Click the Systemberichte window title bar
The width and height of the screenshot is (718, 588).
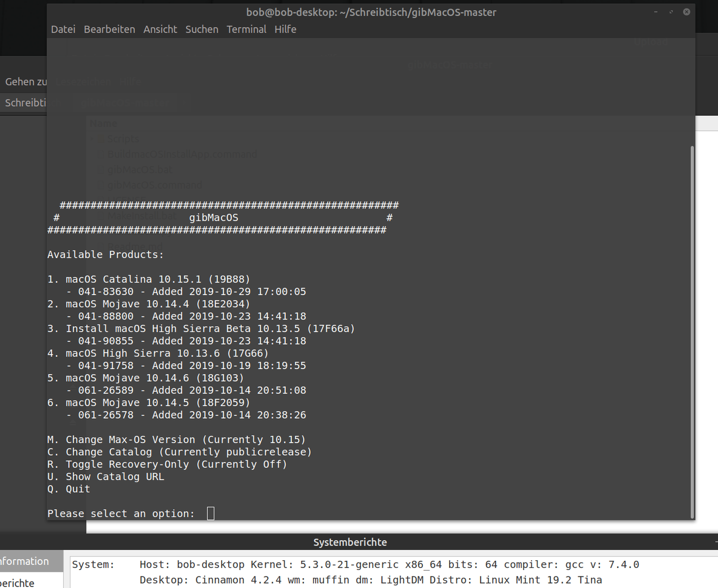click(350, 542)
